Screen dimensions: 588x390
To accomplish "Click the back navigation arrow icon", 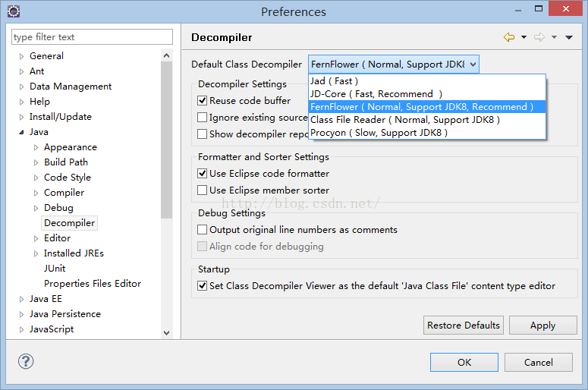I will click(x=509, y=37).
